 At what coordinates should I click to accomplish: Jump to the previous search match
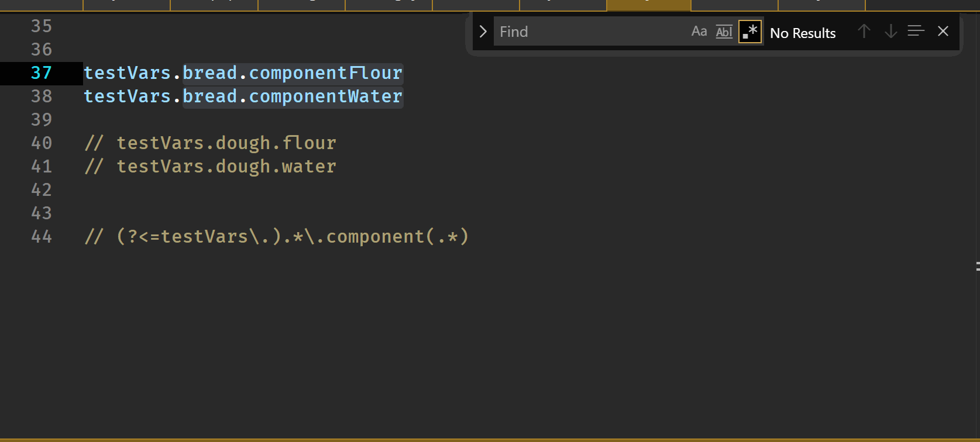point(863,32)
